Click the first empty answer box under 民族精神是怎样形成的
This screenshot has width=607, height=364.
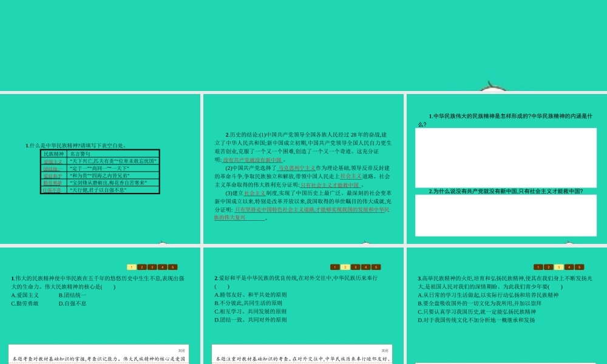click(506, 158)
